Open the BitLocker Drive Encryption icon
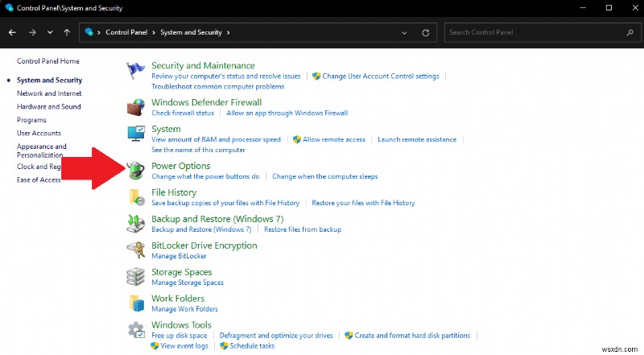This screenshot has width=644, height=355. pyautogui.click(x=136, y=250)
